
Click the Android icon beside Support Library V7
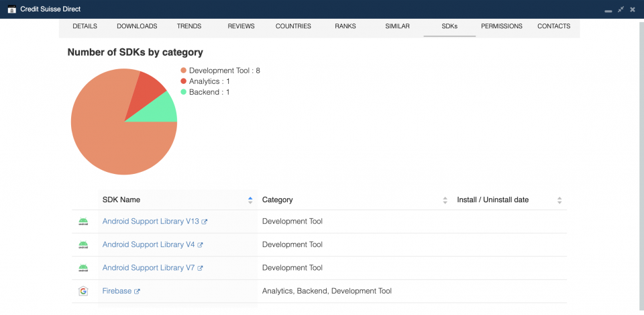83,268
